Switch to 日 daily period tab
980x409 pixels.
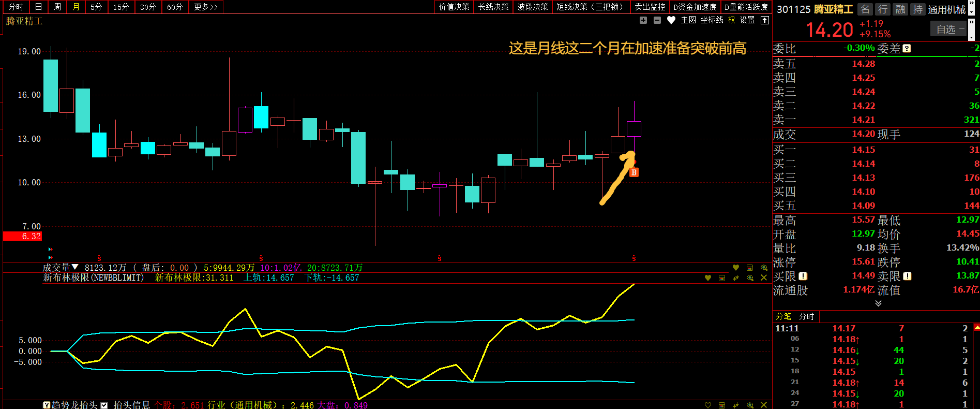click(x=39, y=7)
